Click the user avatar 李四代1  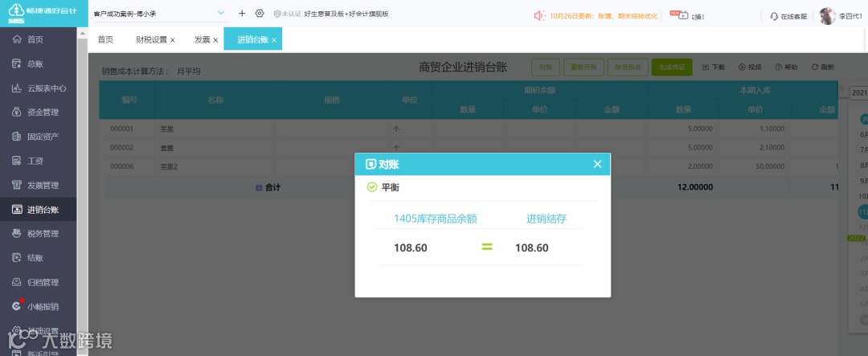[828, 16]
